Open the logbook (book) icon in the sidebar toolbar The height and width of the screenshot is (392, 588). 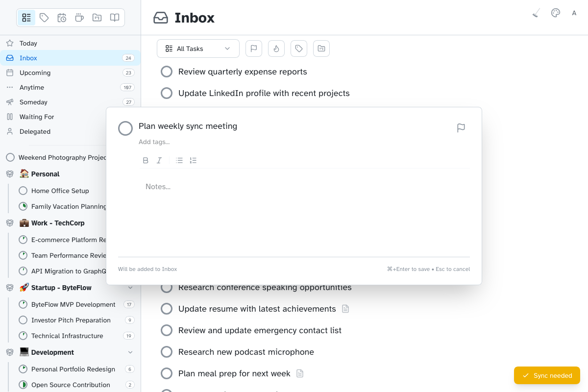114,17
